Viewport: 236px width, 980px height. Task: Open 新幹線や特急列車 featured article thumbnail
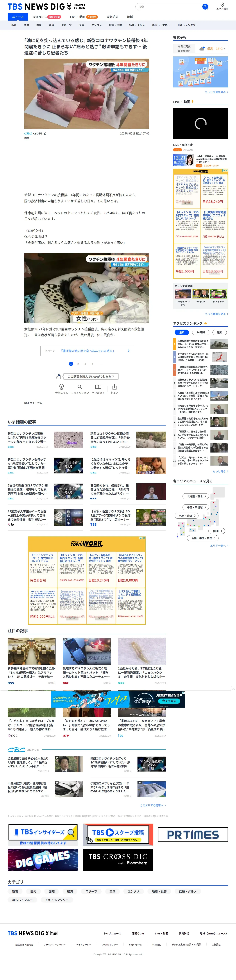click(32, 651)
